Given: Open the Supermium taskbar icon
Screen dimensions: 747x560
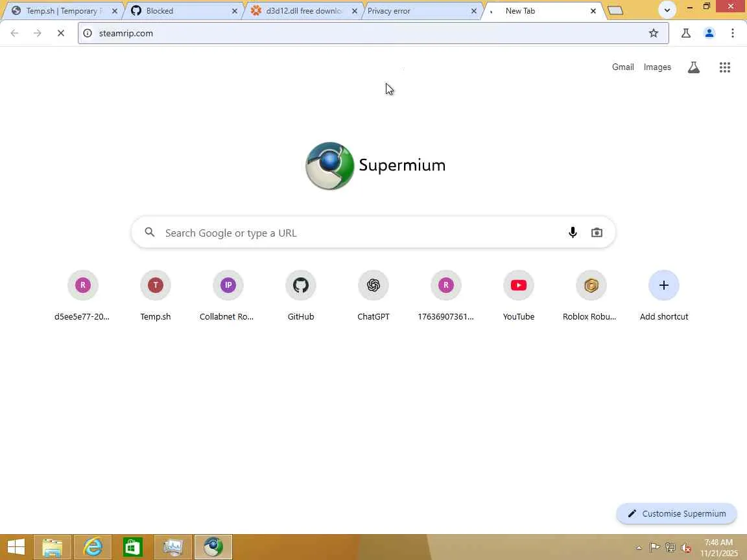Looking at the screenshot, I should [x=213, y=547].
